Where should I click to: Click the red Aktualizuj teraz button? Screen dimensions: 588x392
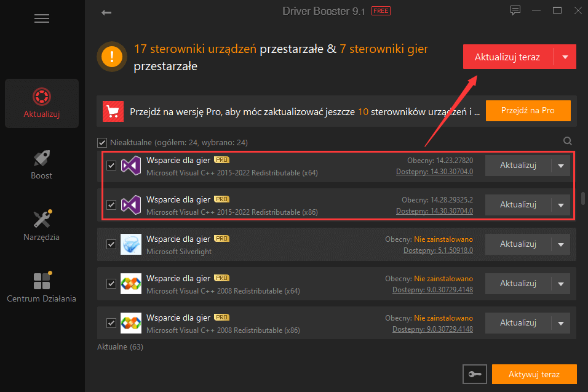[x=508, y=57]
